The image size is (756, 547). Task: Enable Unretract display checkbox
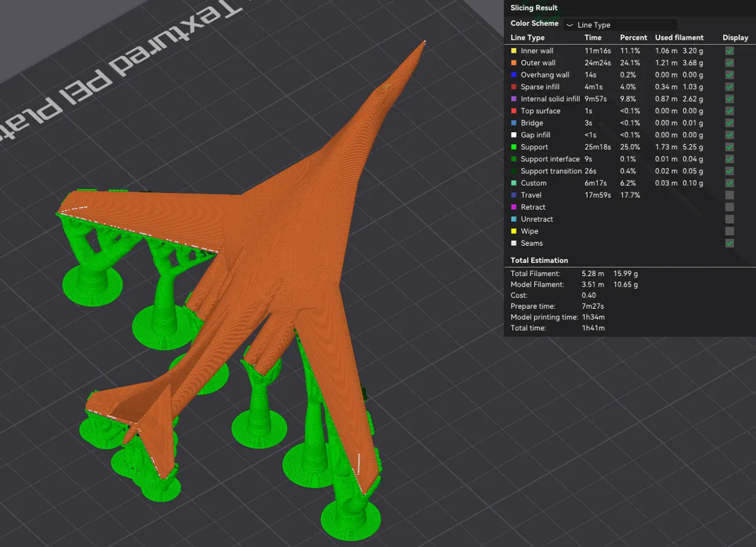(729, 219)
